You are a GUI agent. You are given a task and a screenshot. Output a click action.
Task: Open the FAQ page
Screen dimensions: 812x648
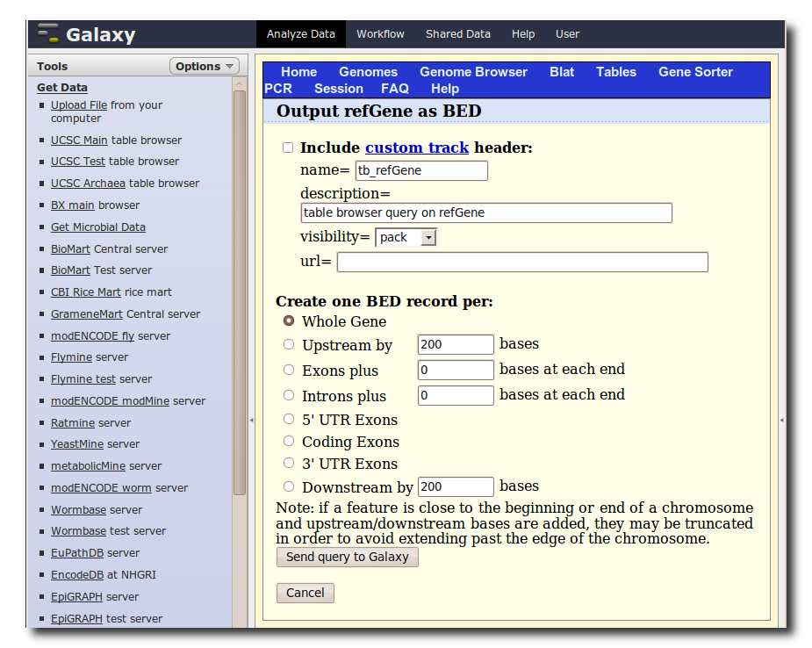(395, 89)
